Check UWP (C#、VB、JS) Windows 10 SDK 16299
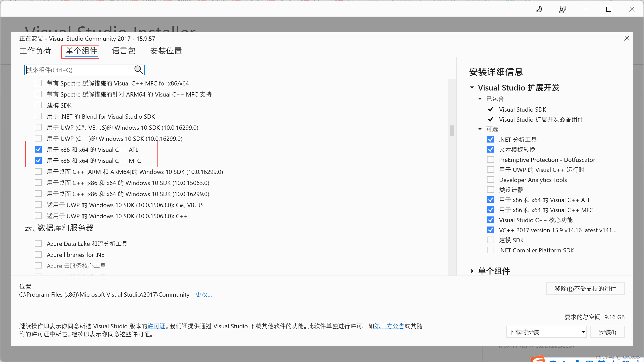 (x=38, y=127)
